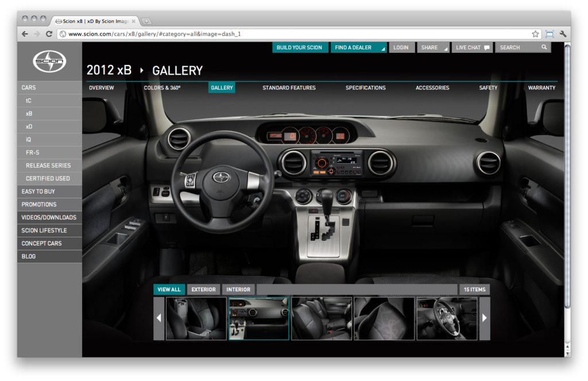The height and width of the screenshot is (381, 588).
Task: Show next gallery thumbnails with right arrow
Action: coord(485,318)
